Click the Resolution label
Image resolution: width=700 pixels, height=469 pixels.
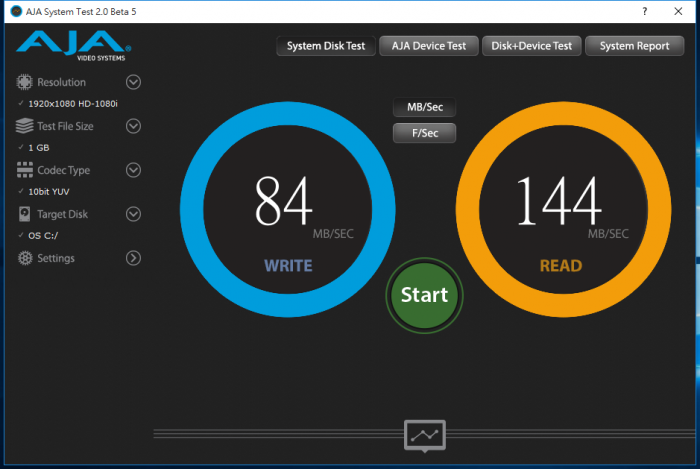coord(61,82)
